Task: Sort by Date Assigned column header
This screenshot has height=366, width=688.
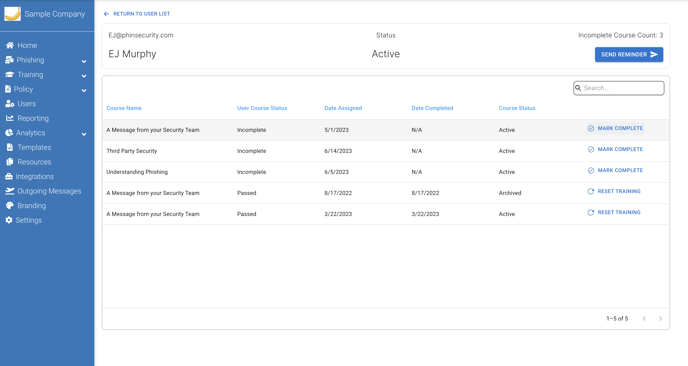Action: pyautogui.click(x=343, y=108)
